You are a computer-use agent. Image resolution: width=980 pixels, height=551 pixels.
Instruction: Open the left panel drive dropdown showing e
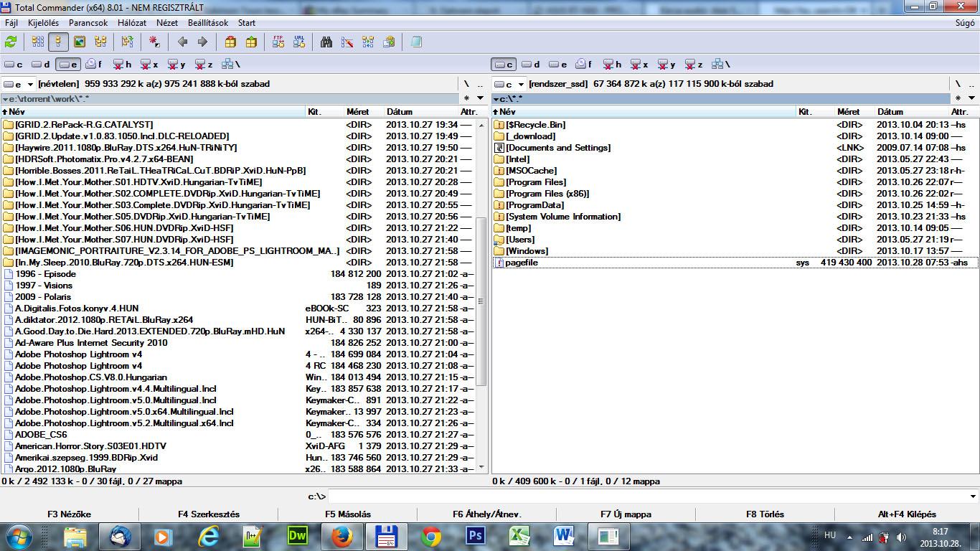(19, 84)
